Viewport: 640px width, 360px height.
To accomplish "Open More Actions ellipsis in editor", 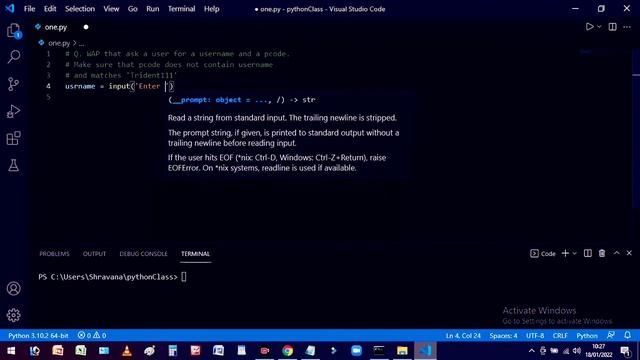I will click(x=627, y=27).
